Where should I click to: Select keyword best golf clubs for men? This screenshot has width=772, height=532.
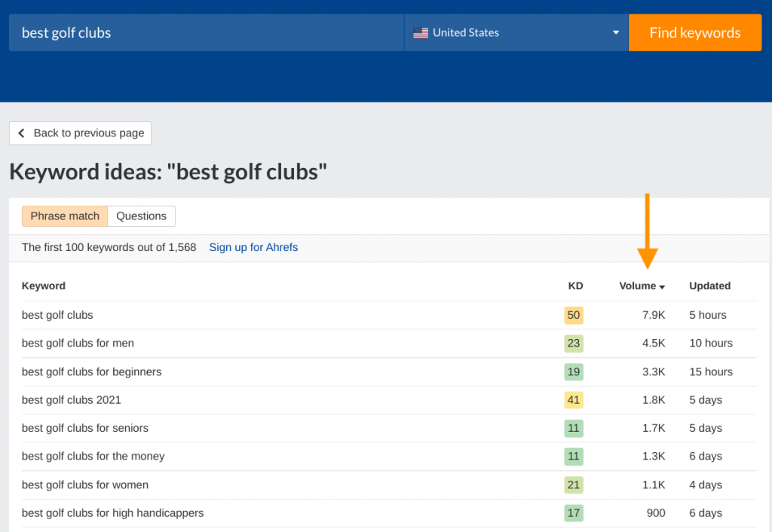pyautogui.click(x=78, y=343)
